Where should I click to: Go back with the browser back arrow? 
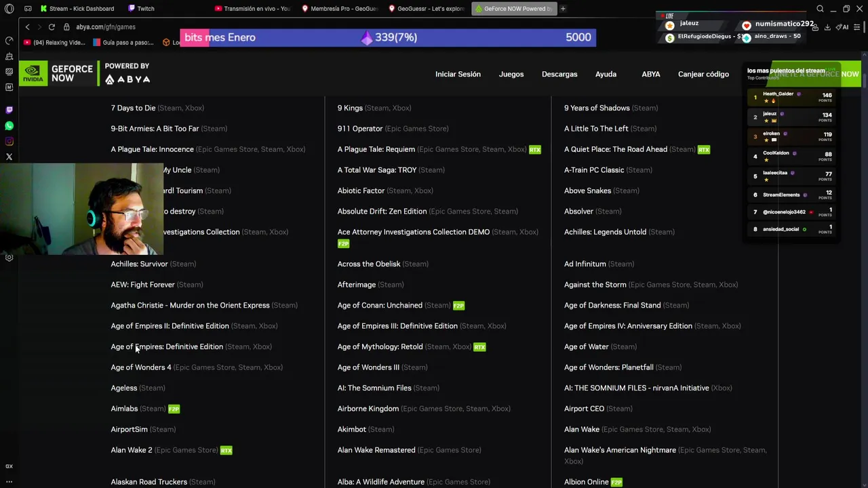(x=27, y=26)
